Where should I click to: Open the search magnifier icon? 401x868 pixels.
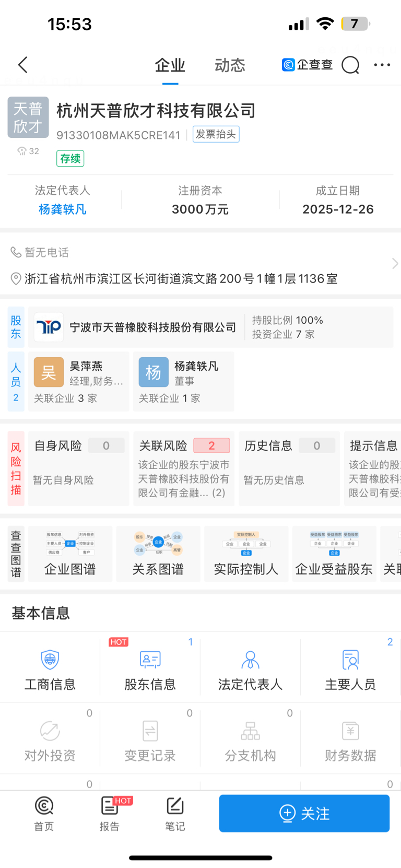click(350, 65)
